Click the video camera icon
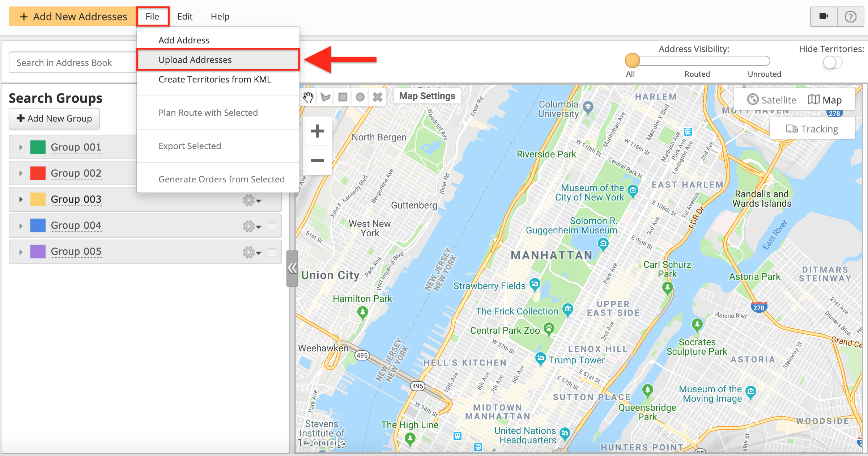Image resolution: width=868 pixels, height=456 pixels. pyautogui.click(x=824, y=16)
